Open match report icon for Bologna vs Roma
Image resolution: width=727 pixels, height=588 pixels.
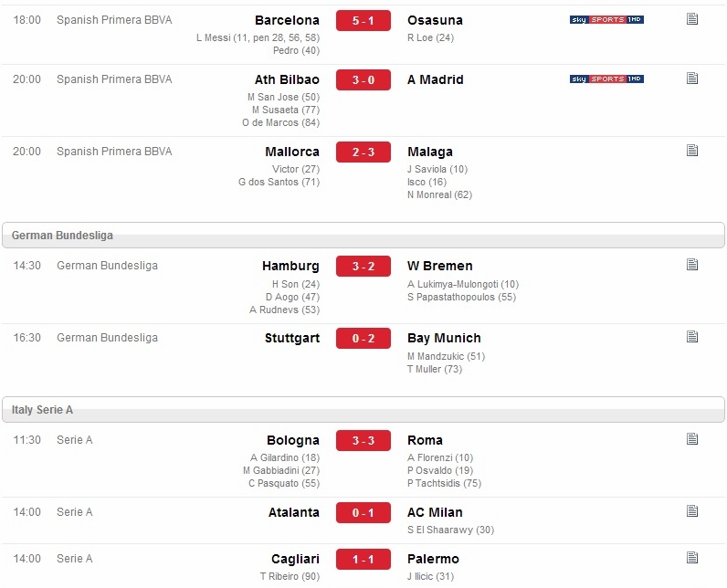click(x=692, y=439)
